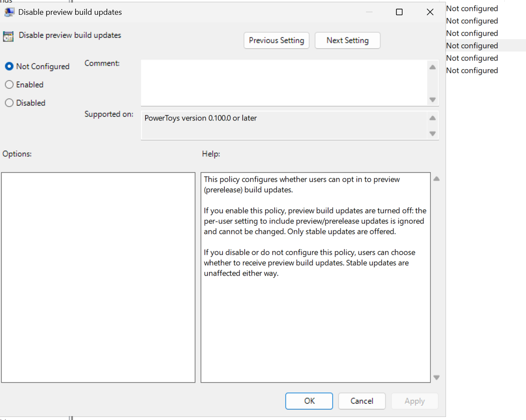The height and width of the screenshot is (420, 526).
Task: Maximize the policy dialog window
Action: [x=399, y=12]
